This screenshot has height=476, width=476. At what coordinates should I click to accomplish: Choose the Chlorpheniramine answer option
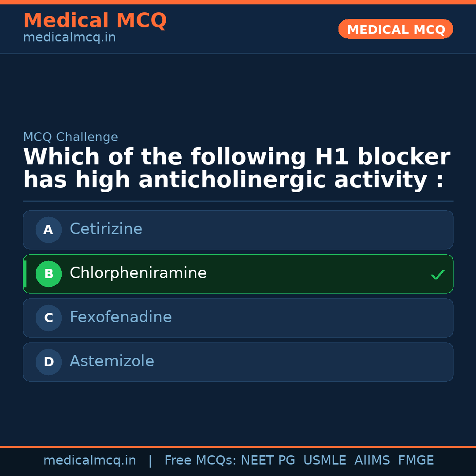point(238,274)
